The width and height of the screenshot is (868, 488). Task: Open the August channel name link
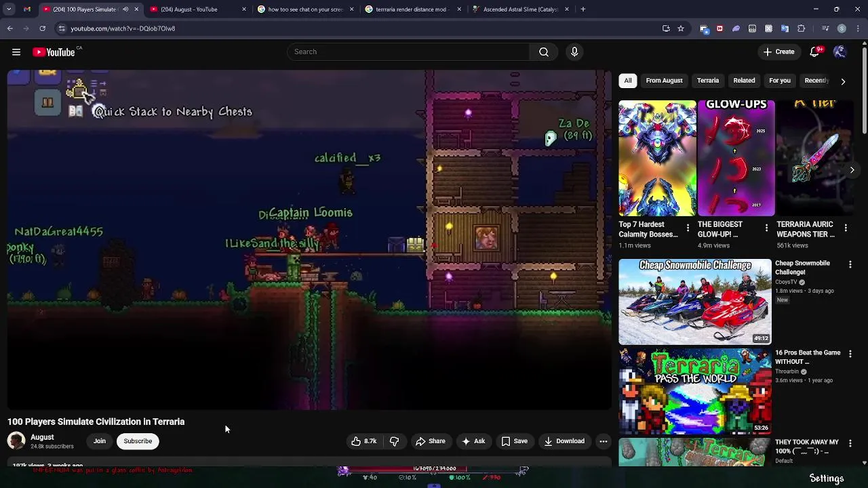click(42, 437)
